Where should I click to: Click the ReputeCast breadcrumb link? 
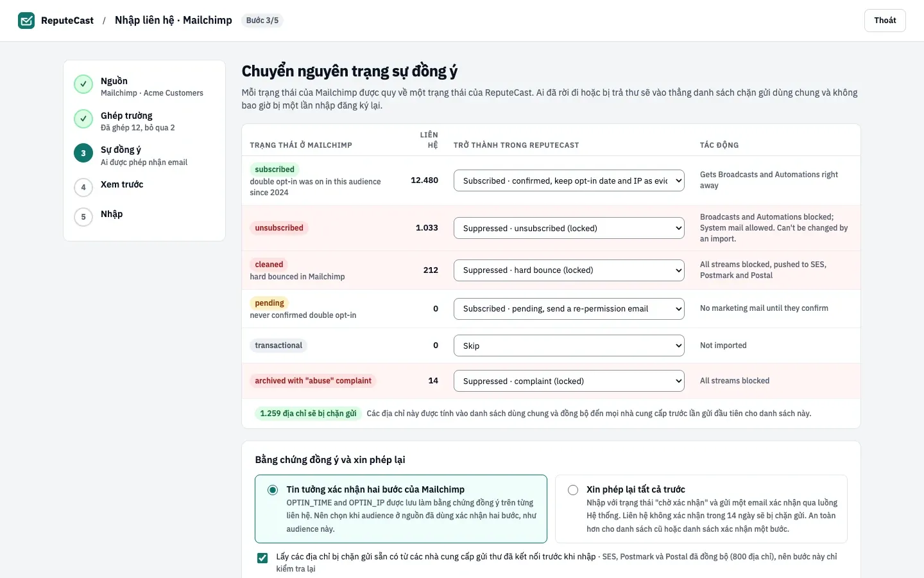(x=67, y=21)
